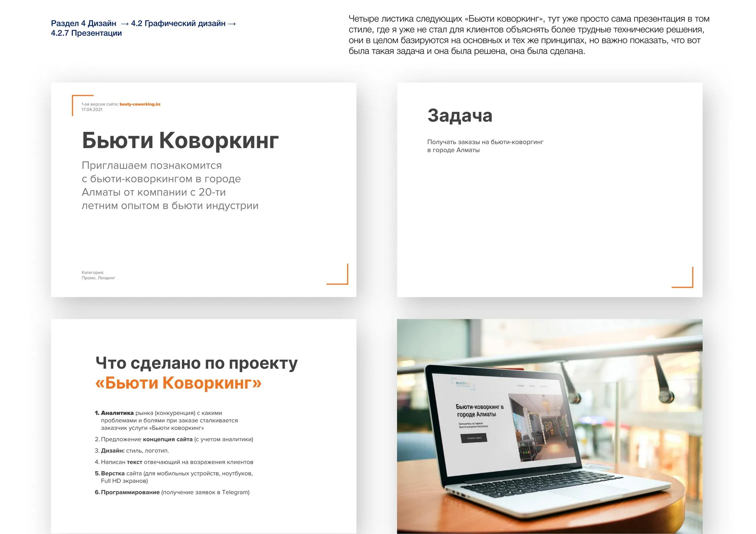Select 'Получать заказы на бьюти-коворгинг' text
The image size is (756, 534).
click(485, 142)
